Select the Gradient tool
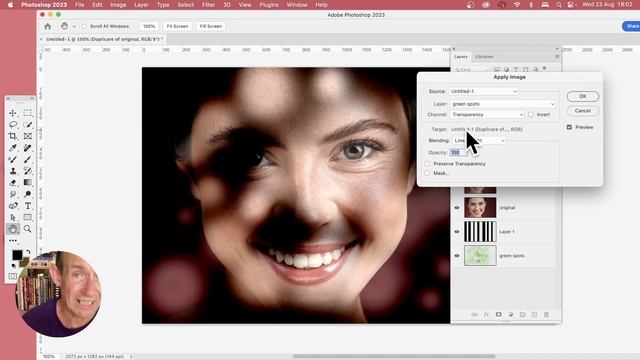This screenshot has width=640, height=360. pyautogui.click(x=27, y=182)
